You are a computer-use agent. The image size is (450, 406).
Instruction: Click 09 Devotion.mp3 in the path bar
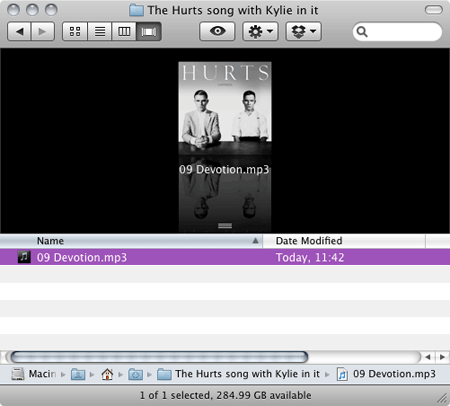pos(386,374)
